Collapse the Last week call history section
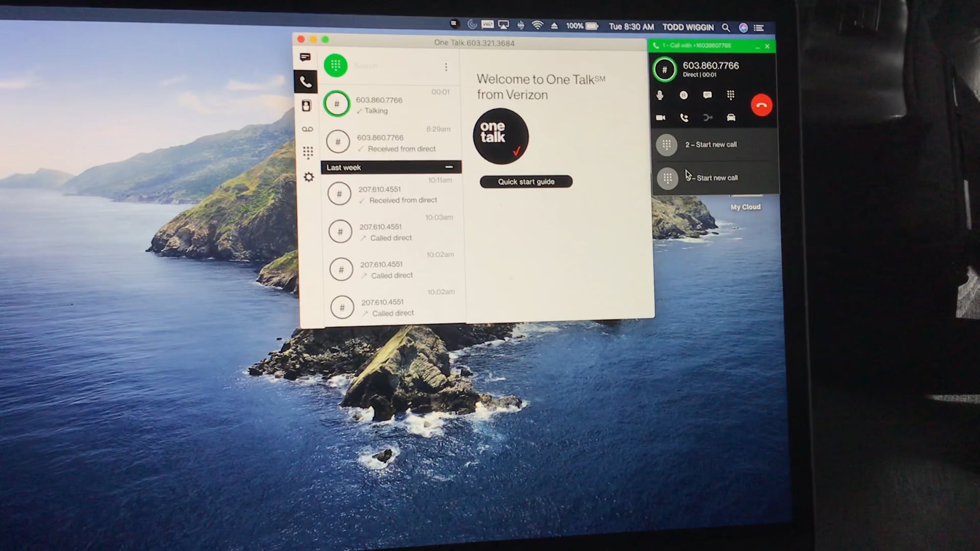The width and height of the screenshot is (980, 551). (449, 167)
